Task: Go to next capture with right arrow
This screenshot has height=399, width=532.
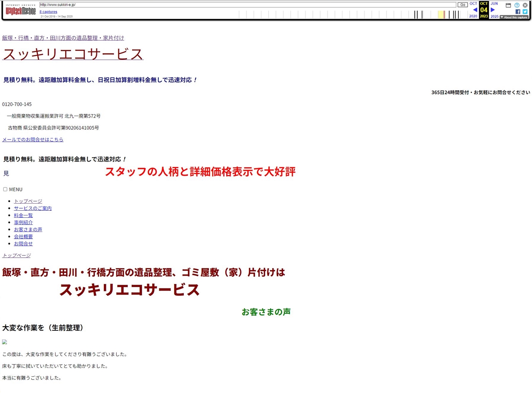Action: (x=493, y=10)
